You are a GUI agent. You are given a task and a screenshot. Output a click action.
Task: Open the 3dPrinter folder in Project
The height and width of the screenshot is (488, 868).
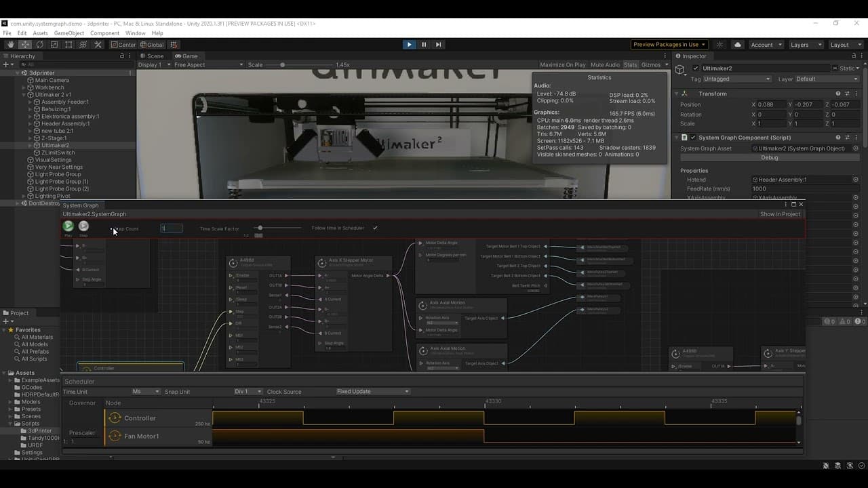(39, 431)
